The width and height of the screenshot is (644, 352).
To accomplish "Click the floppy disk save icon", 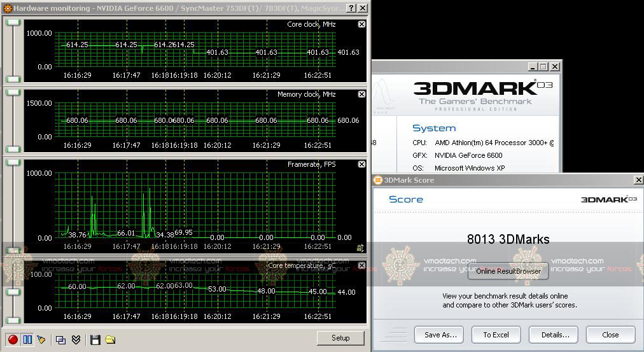I will click(95, 340).
